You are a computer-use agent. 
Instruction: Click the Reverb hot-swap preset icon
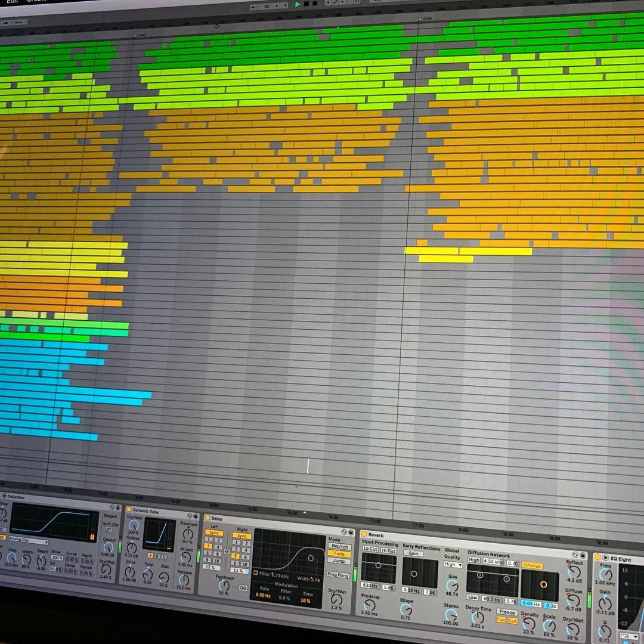pos(575,555)
